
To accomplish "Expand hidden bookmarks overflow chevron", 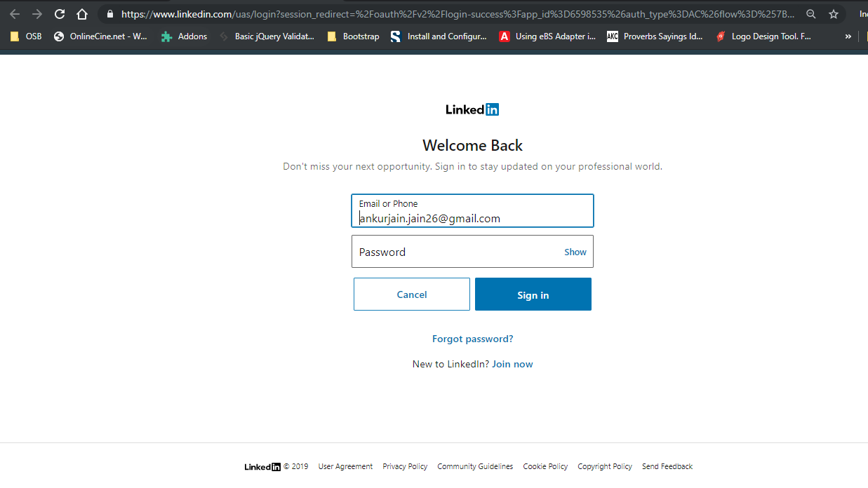I will tap(848, 36).
